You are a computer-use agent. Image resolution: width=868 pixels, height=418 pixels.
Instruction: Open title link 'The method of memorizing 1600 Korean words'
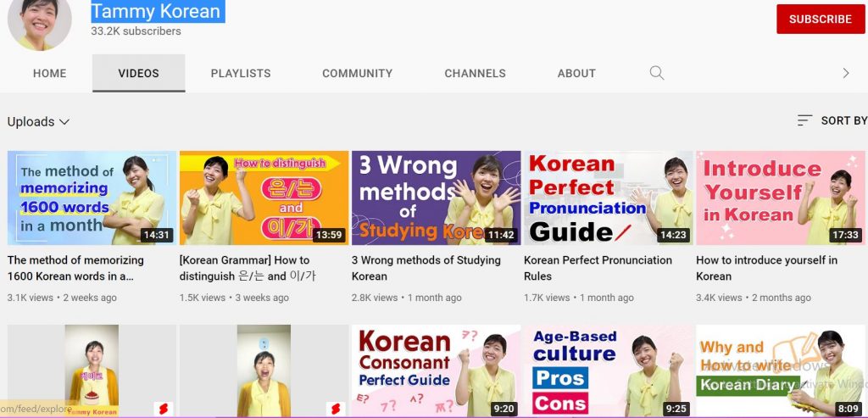(x=75, y=268)
